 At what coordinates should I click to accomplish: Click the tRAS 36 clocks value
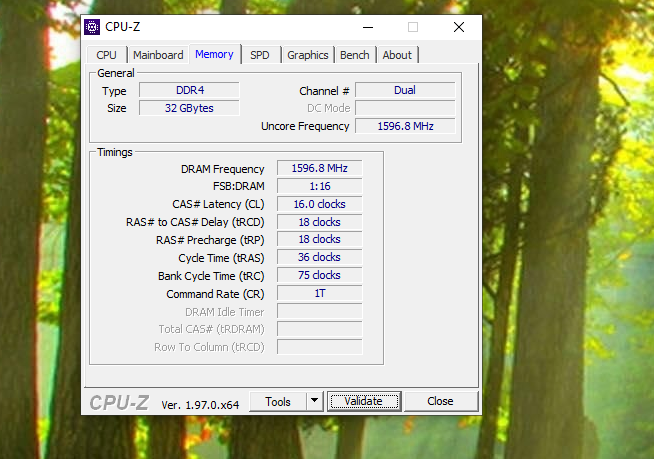319,257
